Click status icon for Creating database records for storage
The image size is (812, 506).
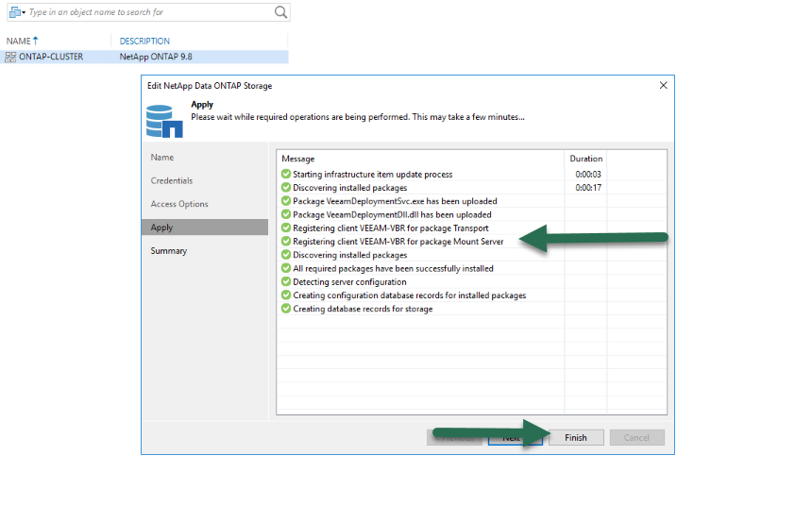coord(286,309)
